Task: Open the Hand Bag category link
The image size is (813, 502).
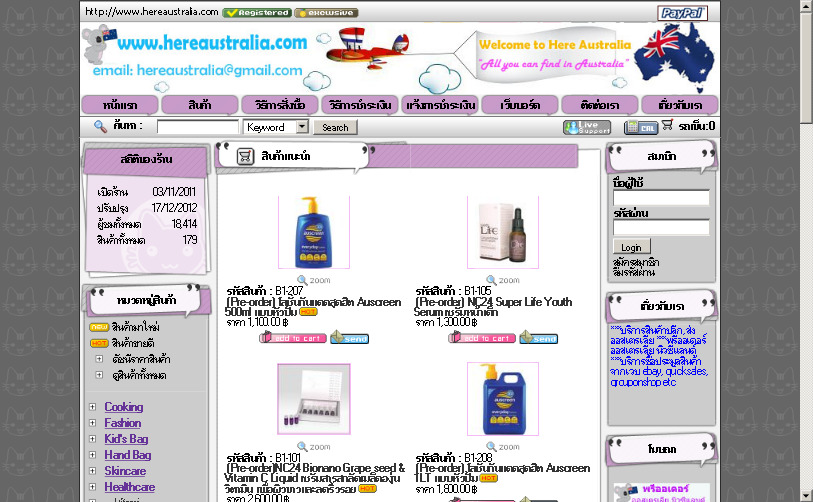Action: point(128,455)
